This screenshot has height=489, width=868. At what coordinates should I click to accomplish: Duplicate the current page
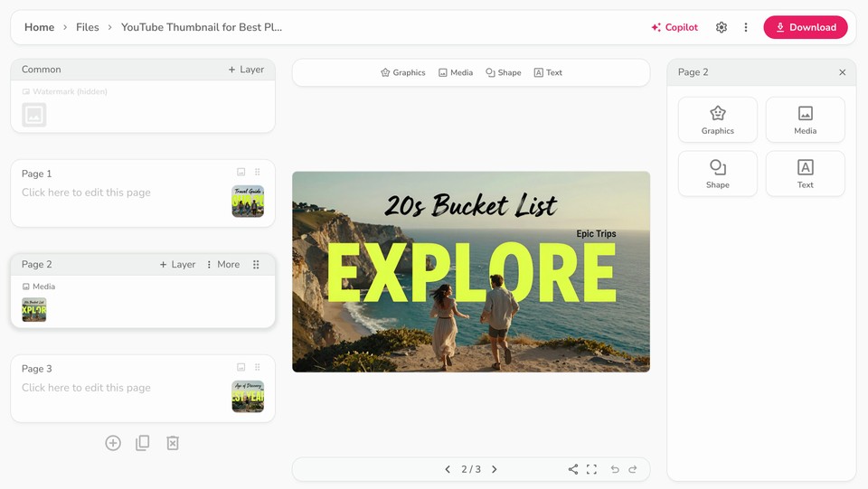coord(142,443)
